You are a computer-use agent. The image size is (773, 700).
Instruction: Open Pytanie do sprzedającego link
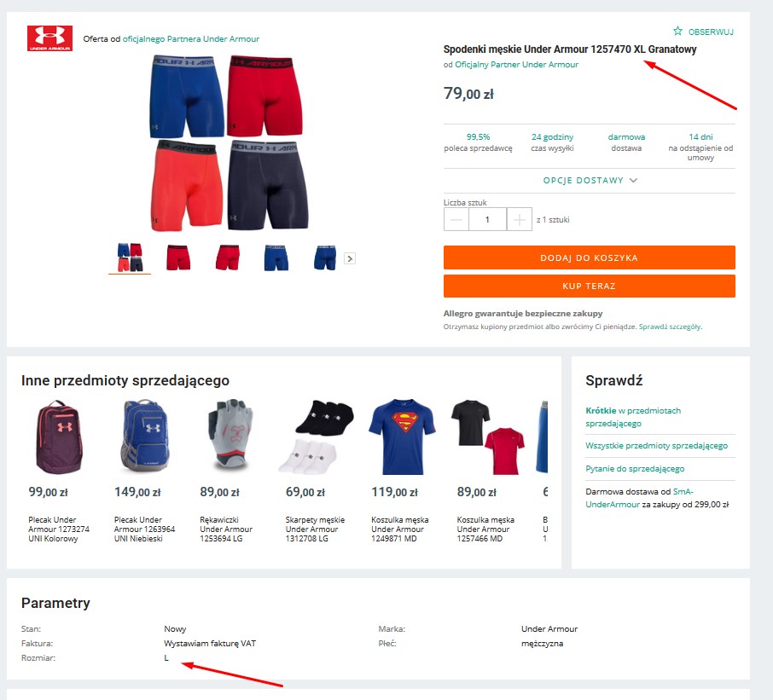coord(635,468)
